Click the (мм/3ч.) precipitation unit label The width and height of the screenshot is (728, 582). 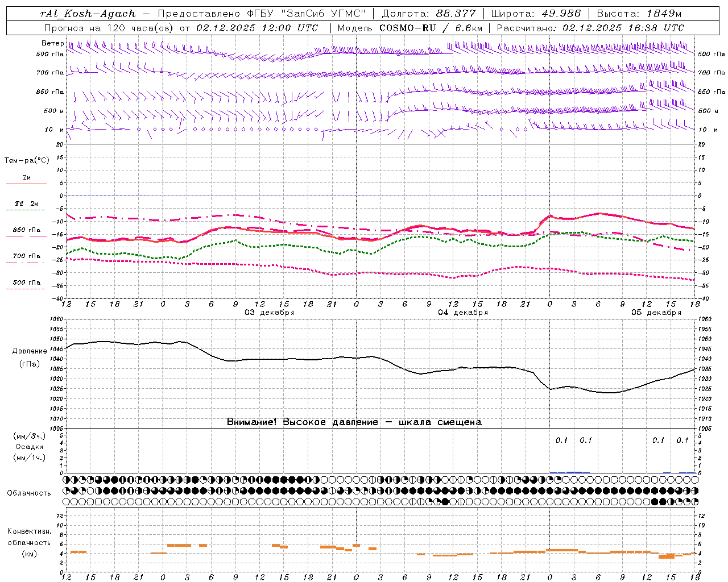click(30, 436)
